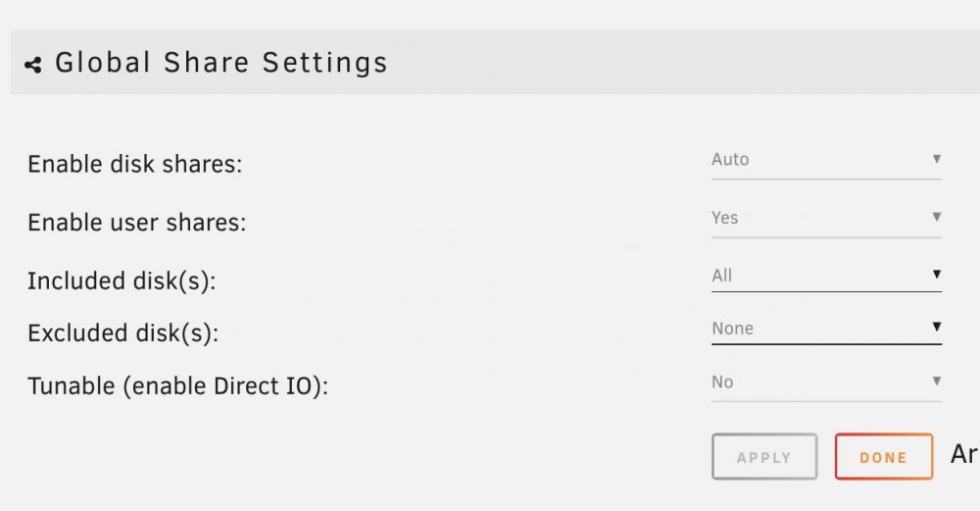Click the Included disk(s) label
Screen dimensions: 980x511
122,281
